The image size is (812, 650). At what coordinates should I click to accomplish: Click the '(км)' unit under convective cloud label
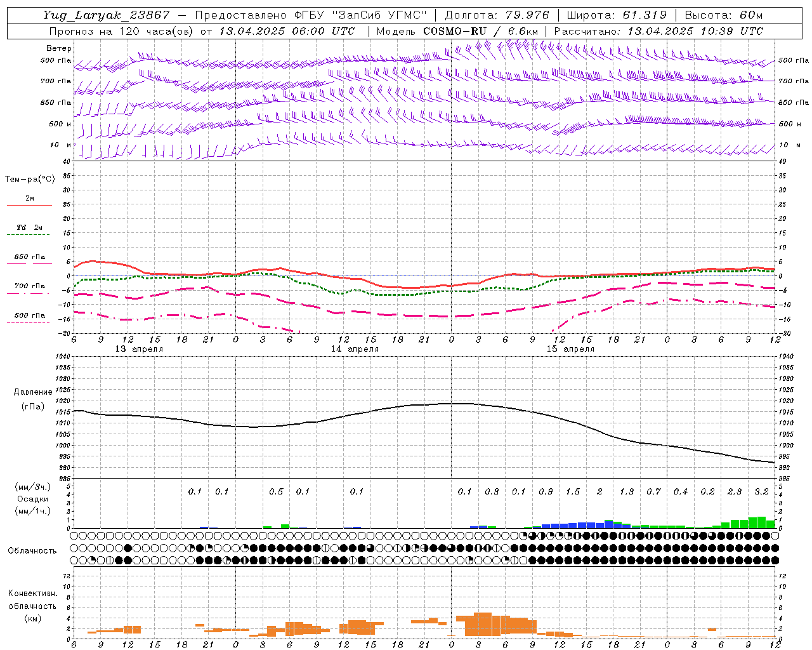coord(32,618)
